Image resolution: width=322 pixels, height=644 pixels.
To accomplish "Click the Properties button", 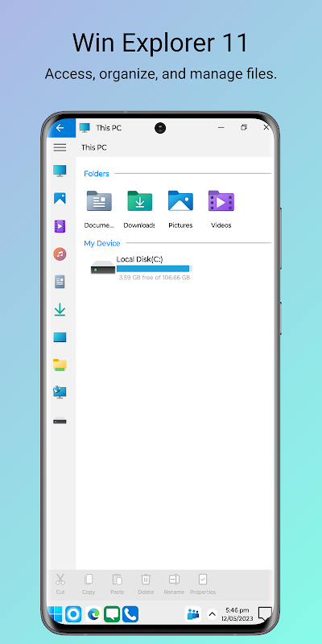I will 203,584.
